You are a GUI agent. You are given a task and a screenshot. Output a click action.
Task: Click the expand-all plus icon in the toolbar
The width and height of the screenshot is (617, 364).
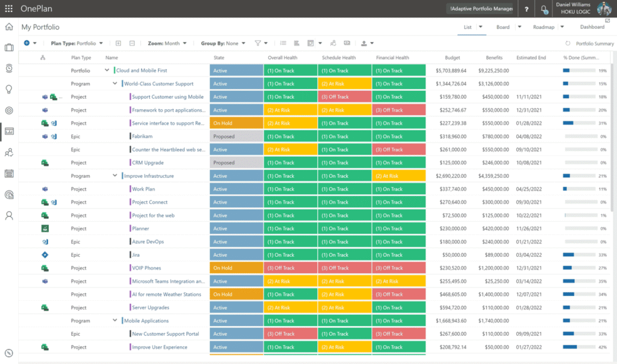coord(118,43)
